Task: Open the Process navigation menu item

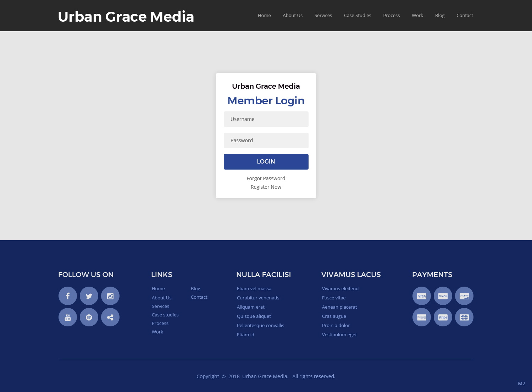Action: pos(391,15)
